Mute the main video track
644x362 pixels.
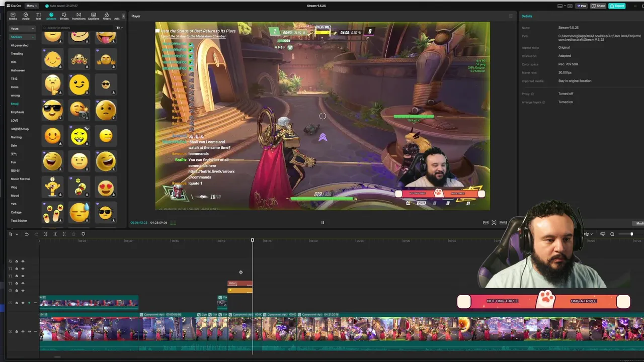pyautogui.click(x=29, y=331)
